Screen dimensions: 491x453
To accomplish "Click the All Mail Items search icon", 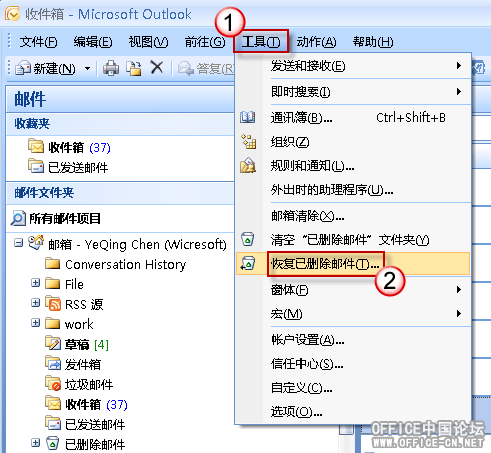I will tap(18, 218).
